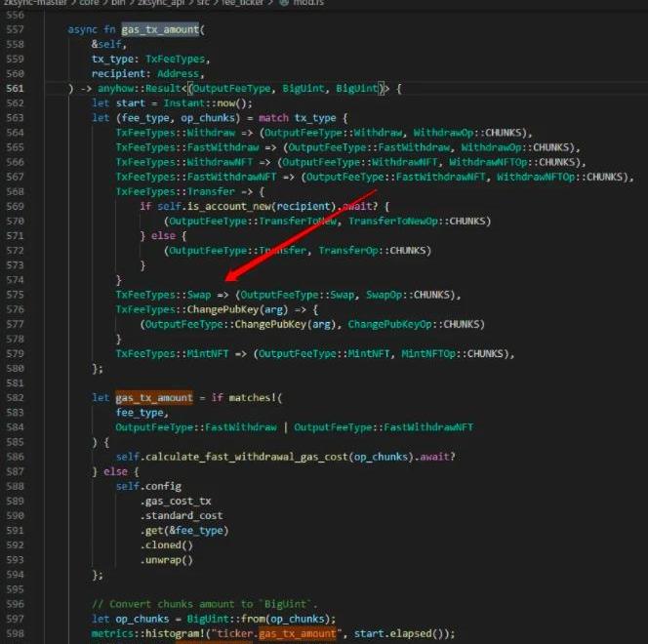The image size is (648, 644).
Task: Click the is_account_new method call
Action: (x=224, y=207)
